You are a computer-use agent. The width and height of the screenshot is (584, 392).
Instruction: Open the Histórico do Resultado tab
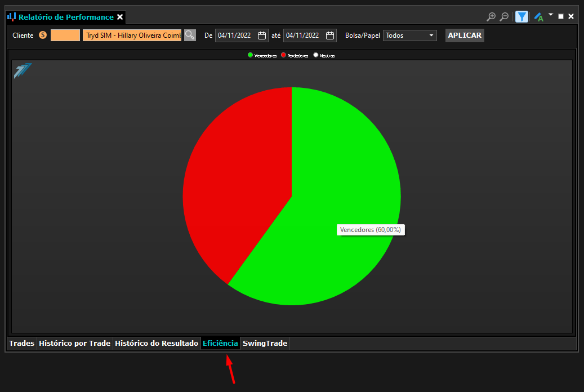[157, 343]
